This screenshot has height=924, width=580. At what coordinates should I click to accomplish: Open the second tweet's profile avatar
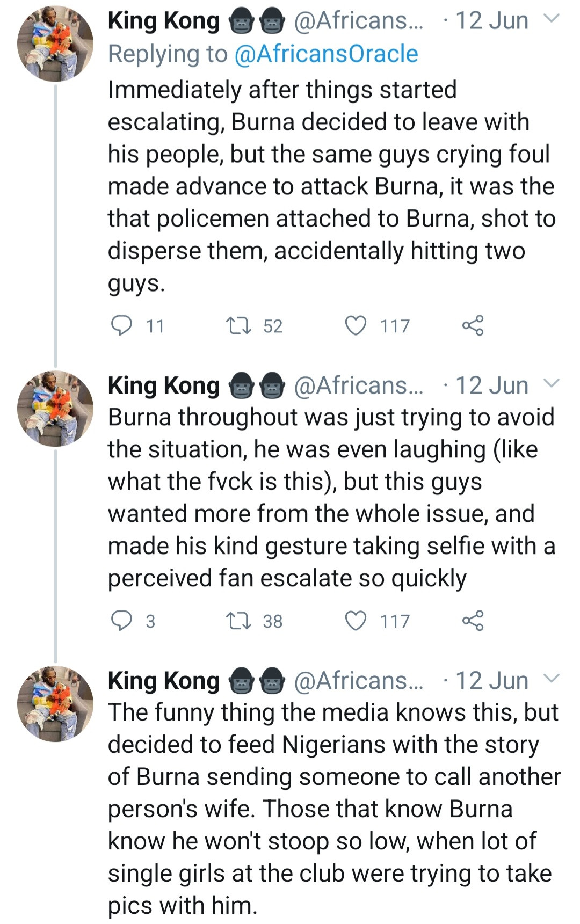[55, 409]
